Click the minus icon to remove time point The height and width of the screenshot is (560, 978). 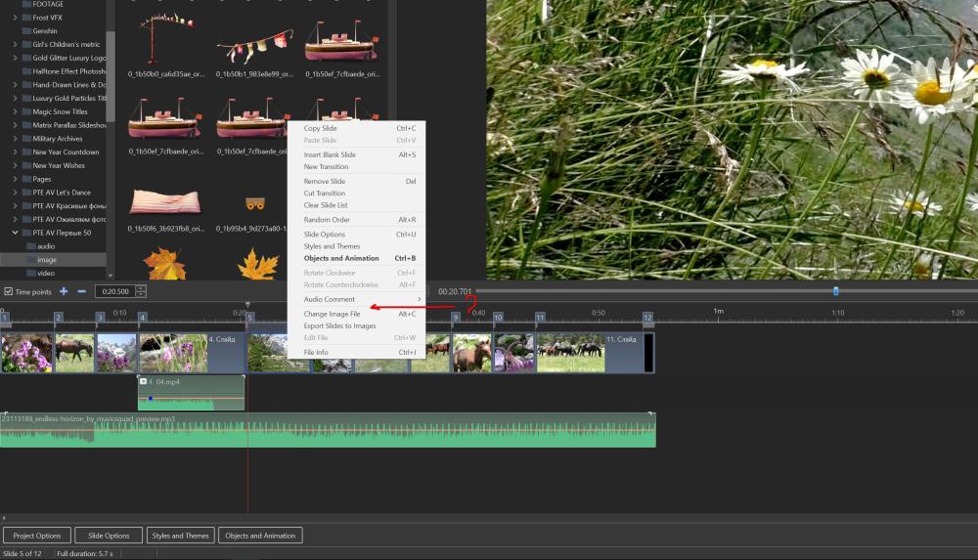tap(81, 291)
